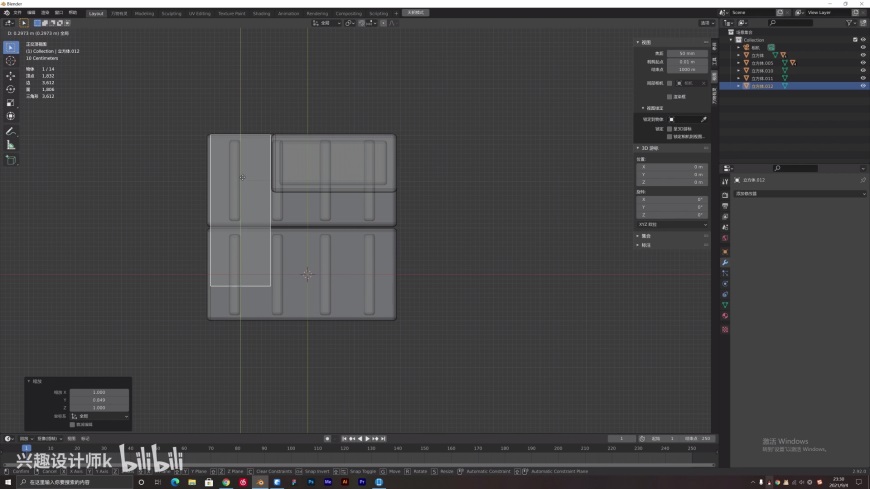Screen dimensions: 870x489
Task: Jump to the last frame in timeline
Action: (x=383, y=438)
